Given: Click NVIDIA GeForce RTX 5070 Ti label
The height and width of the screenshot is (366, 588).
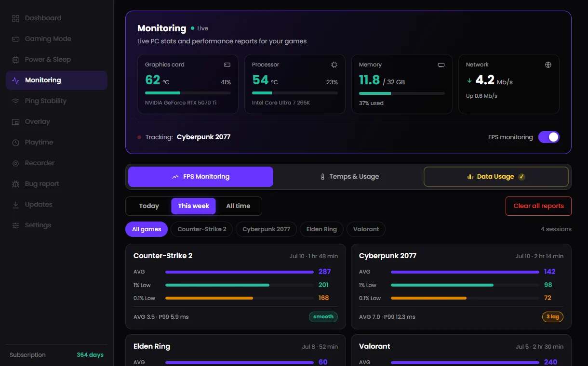Looking at the screenshot, I should pos(181,103).
